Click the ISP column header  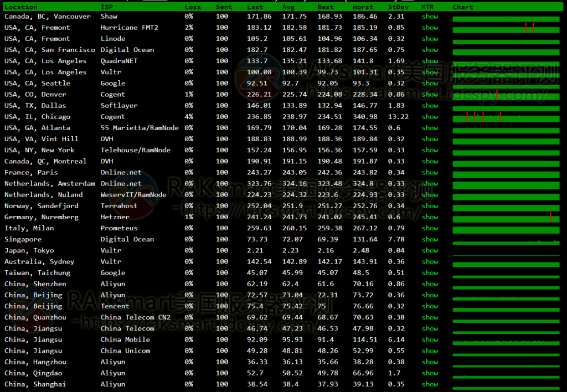coord(107,7)
